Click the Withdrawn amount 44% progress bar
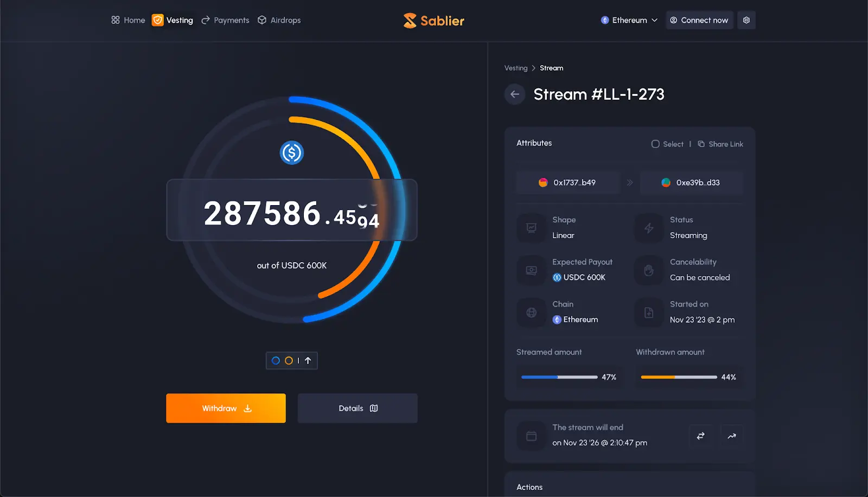868x497 pixels. pos(679,377)
